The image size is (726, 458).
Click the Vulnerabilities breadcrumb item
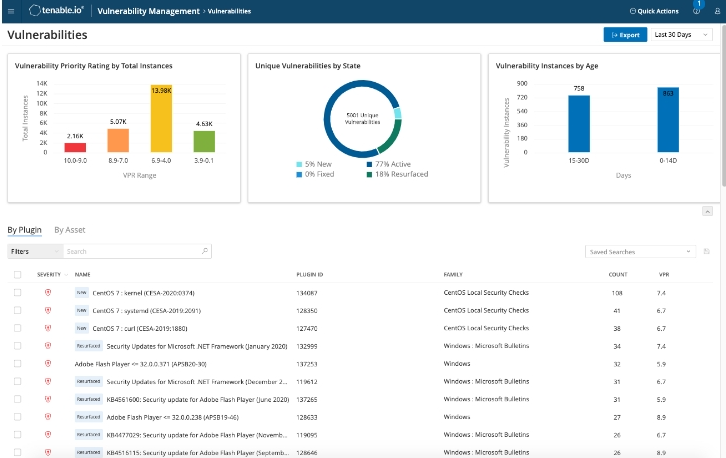[x=229, y=11]
